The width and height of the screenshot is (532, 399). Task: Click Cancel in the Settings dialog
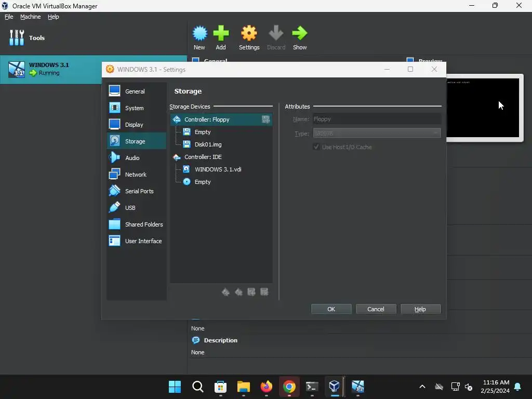(376, 309)
